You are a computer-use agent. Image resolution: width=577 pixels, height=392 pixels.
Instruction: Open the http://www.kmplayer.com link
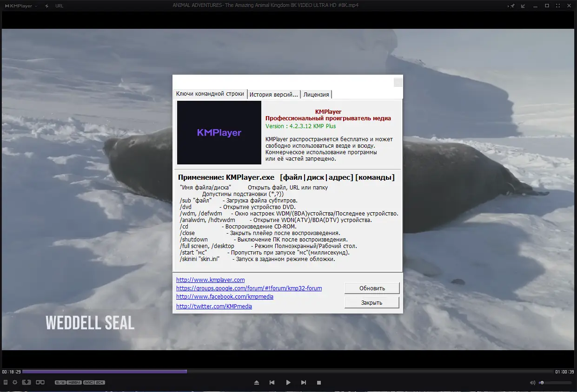211,280
